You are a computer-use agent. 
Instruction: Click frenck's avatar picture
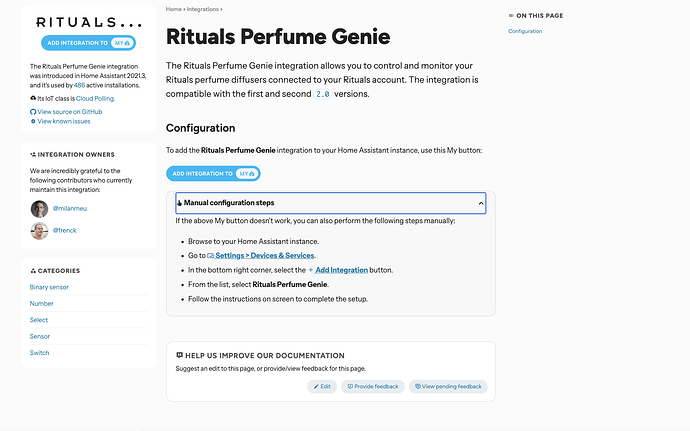click(39, 231)
